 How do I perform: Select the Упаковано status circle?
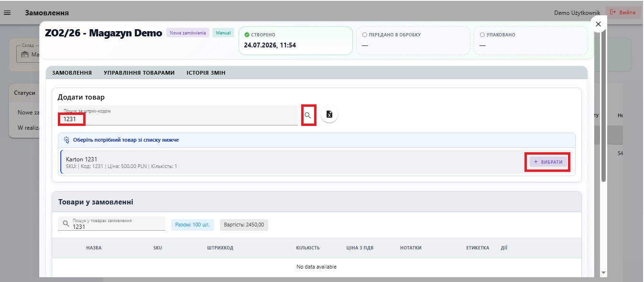pyautogui.click(x=482, y=35)
